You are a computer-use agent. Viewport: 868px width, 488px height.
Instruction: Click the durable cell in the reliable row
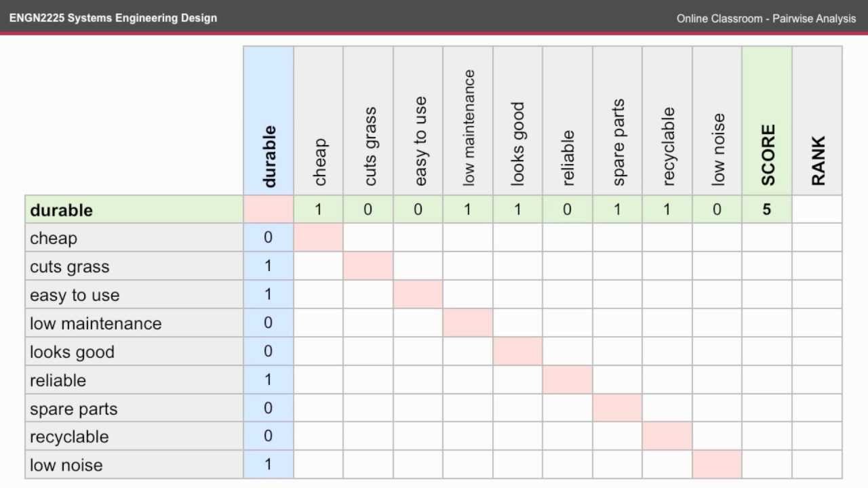pyautogui.click(x=269, y=380)
